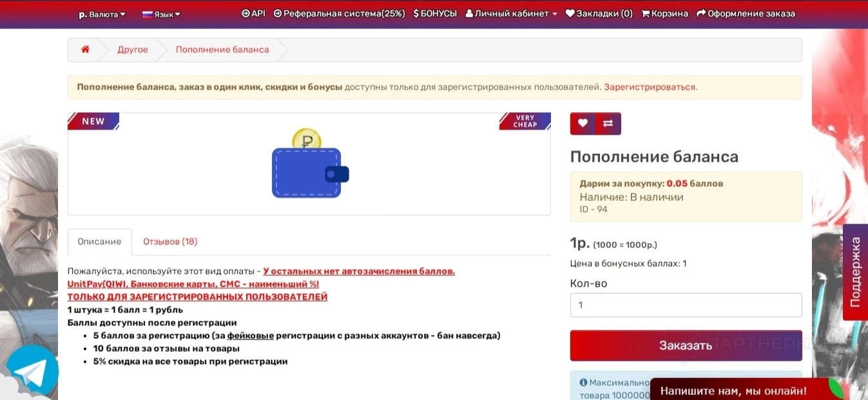Click the Зарегистрироваться registration link

coord(650,87)
